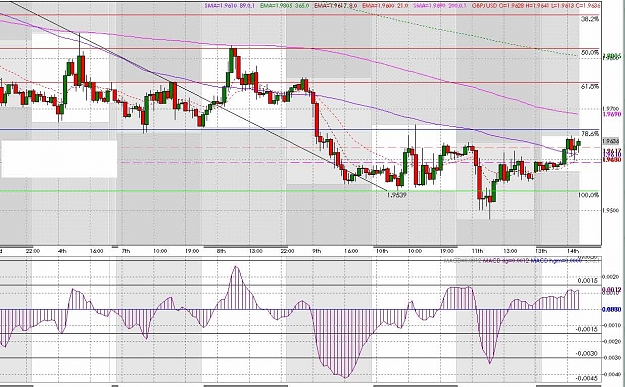This screenshot has width=625, height=387.
Task: Select the 38.2% Fibonacci level label
Action: (590, 19)
